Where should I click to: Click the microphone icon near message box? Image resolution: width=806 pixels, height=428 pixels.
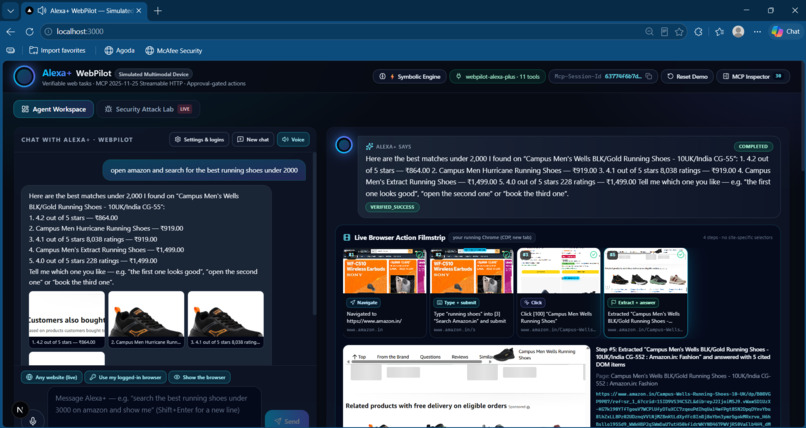pyautogui.click(x=33, y=421)
